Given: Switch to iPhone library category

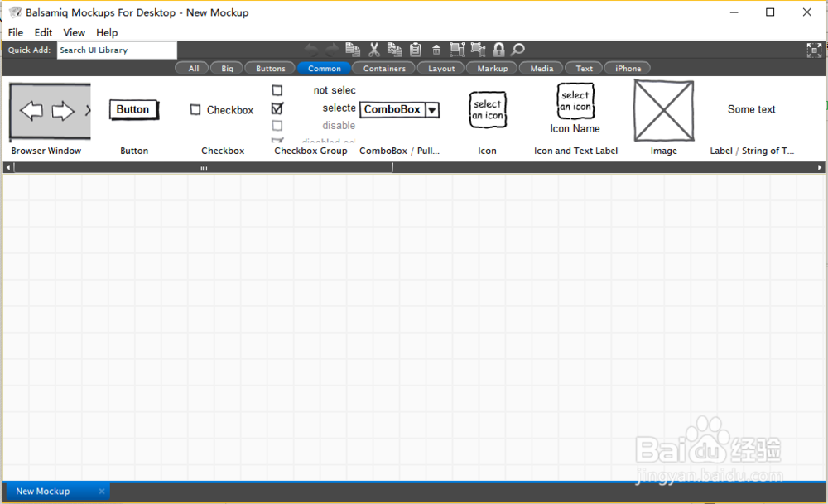Looking at the screenshot, I should (628, 68).
